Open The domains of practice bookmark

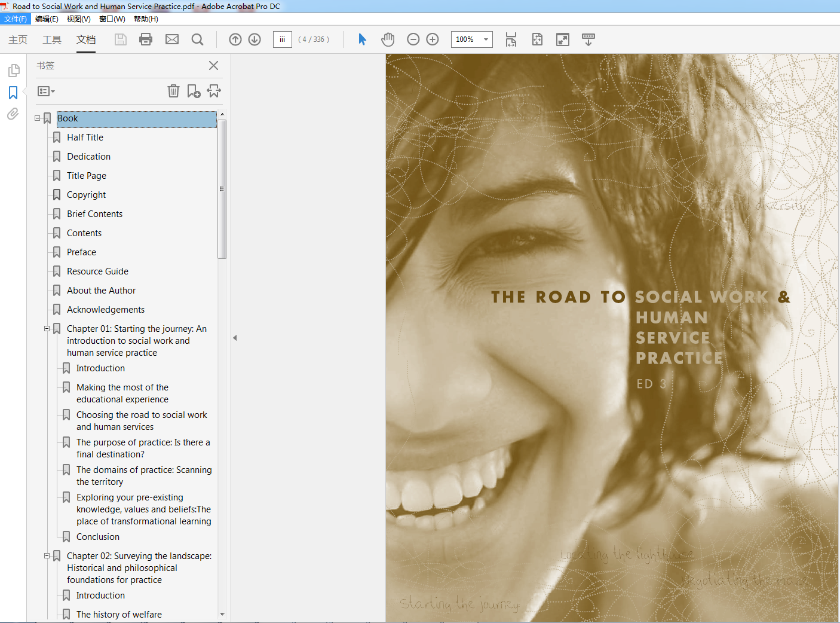144,476
